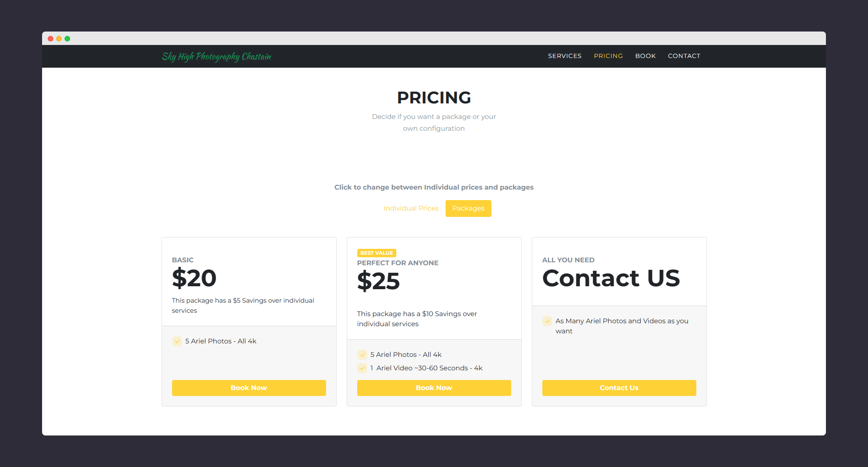This screenshot has height=467, width=868.
Task: Select the Packages pricing toggle
Action: click(468, 208)
